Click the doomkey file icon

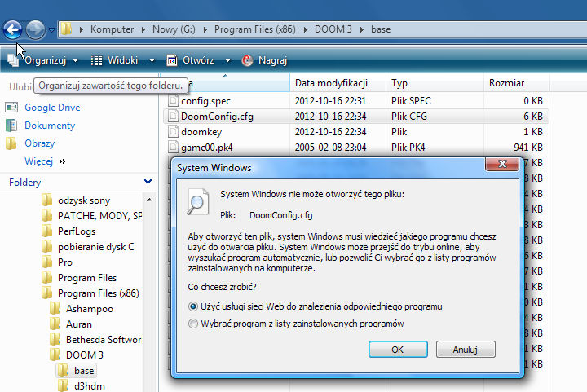tap(173, 132)
